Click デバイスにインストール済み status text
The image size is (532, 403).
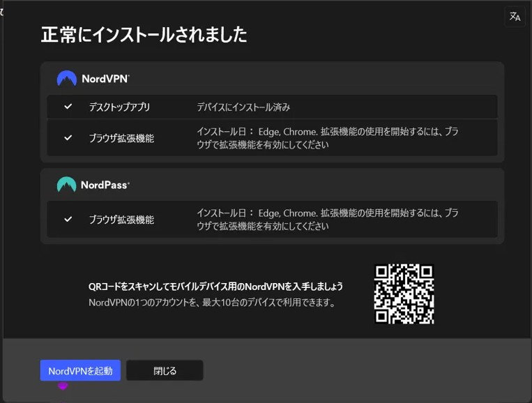pos(243,107)
